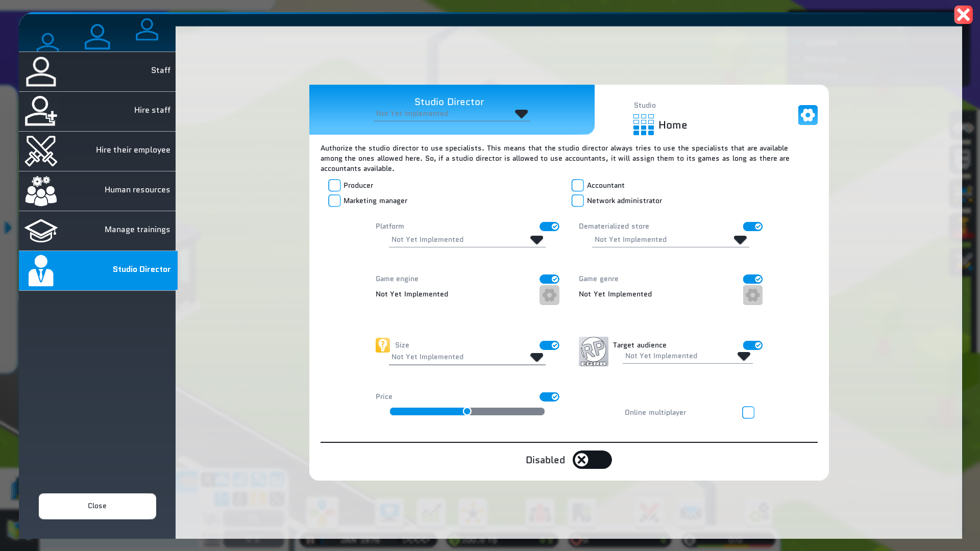Click the Home studio grid icon
This screenshot has width=980, height=551.
tap(643, 124)
